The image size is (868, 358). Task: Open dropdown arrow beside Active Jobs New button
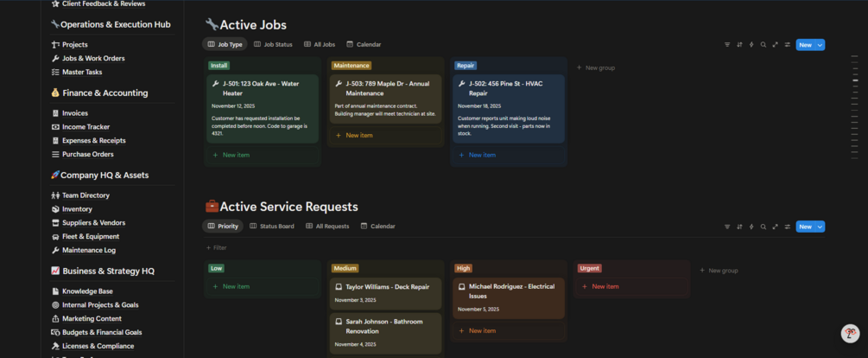pyautogui.click(x=820, y=45)
